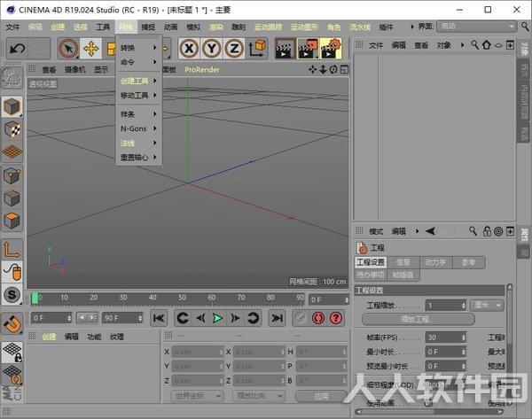Open viewport 摄像机 menu
The width and height of the screenshot is (532, 419).
coord(74,69)
